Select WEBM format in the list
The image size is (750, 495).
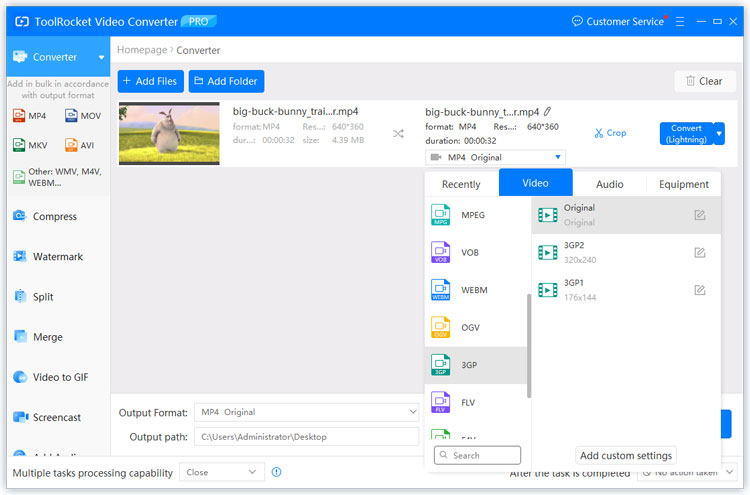pos(475,290)
